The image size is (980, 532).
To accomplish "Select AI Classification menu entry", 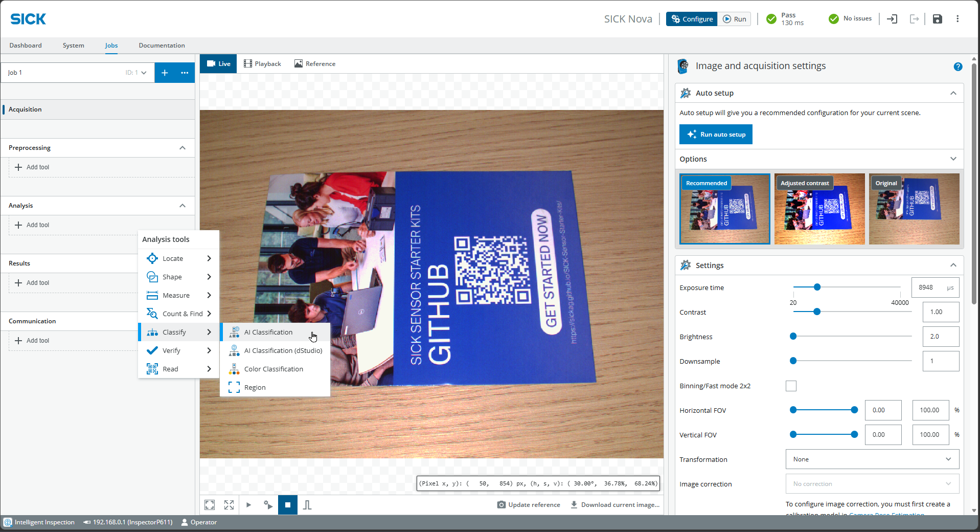I will (275, 332).
